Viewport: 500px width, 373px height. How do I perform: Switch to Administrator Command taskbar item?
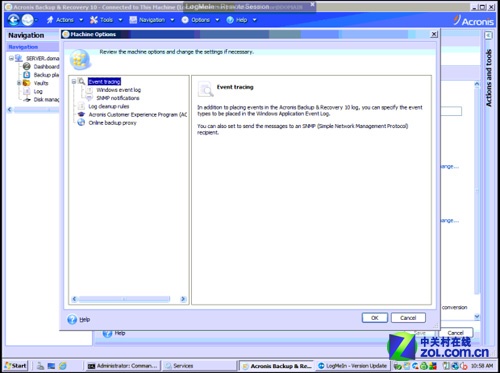[x=123, y=366]
